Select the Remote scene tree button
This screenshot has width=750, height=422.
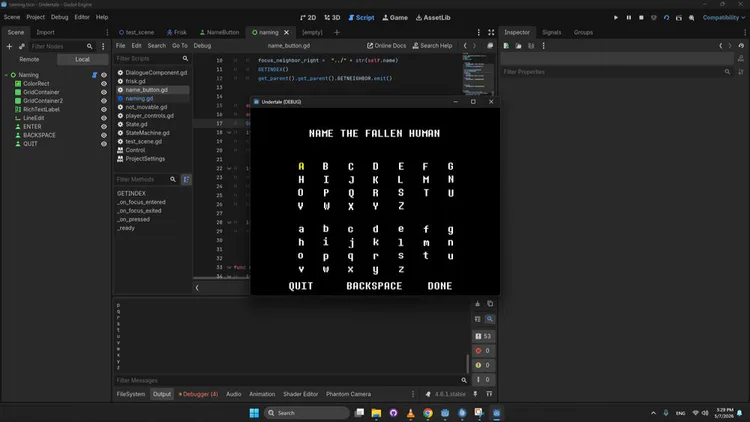coord(29,59)
